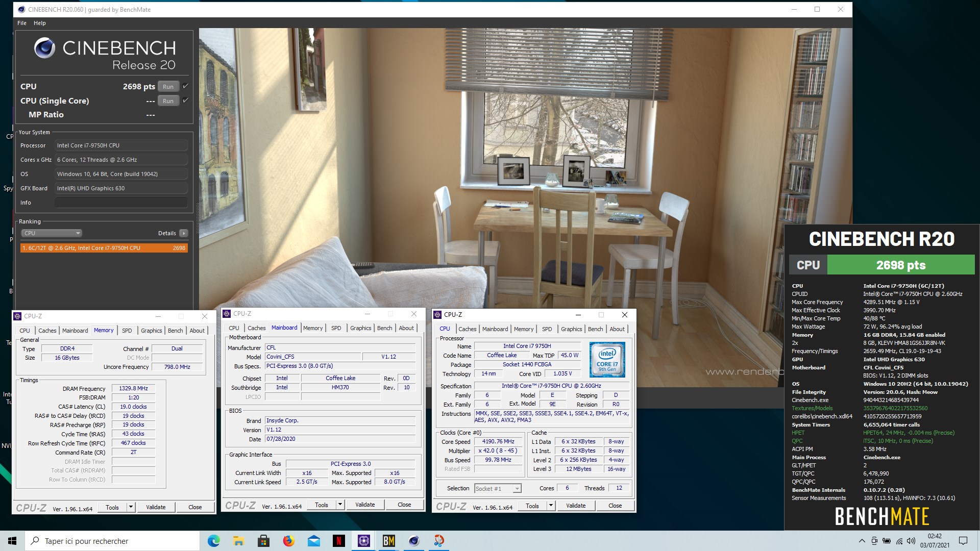Click the green 2698 pts BenchMate score bar
Viewport: 980px width, 551px height.
tap(901, 265)
